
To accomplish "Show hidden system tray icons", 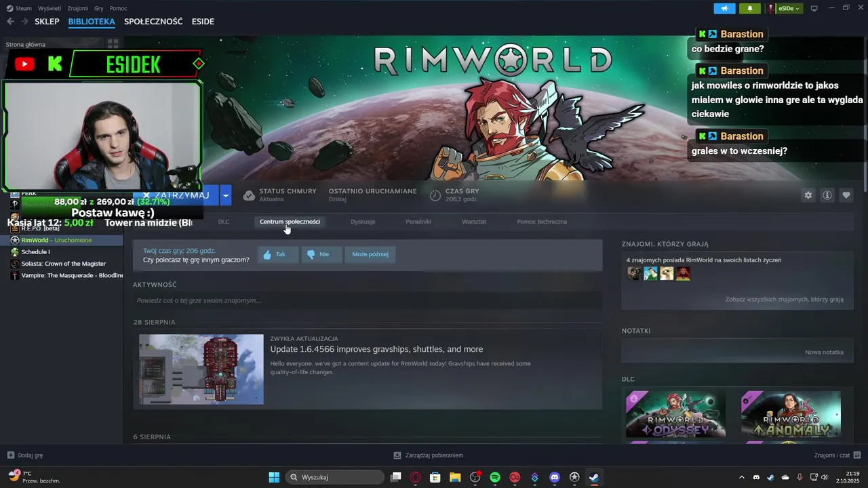I will [x=741, y=477].
